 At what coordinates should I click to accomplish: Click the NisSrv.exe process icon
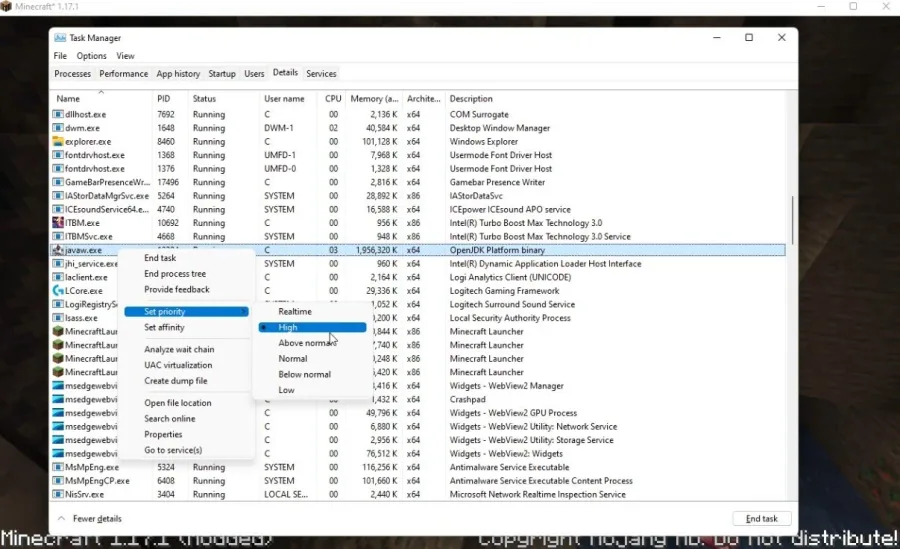pos(57,494)
